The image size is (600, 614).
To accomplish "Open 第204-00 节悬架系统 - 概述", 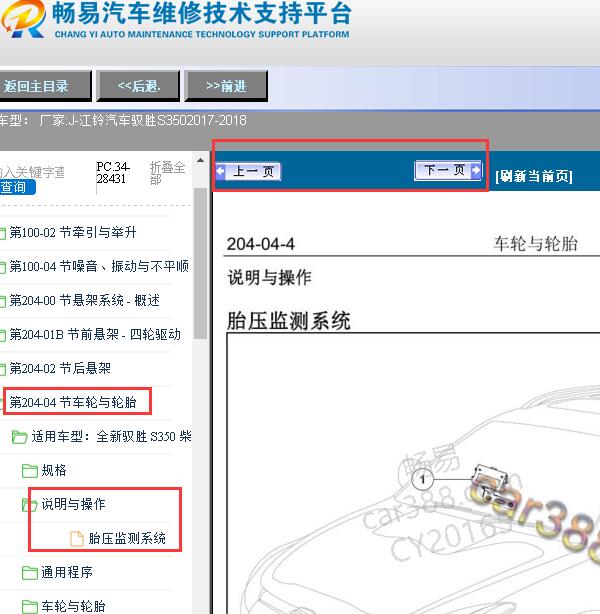I will [85, 300].
